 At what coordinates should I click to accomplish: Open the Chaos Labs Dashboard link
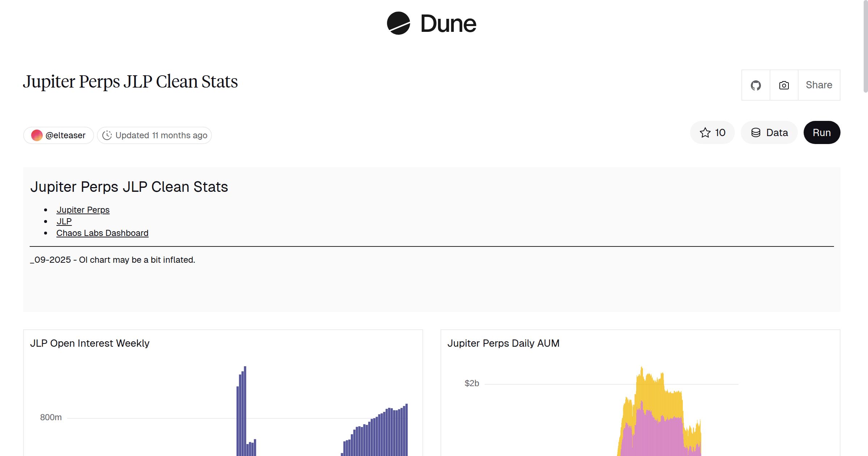click(x=102, y=233)
